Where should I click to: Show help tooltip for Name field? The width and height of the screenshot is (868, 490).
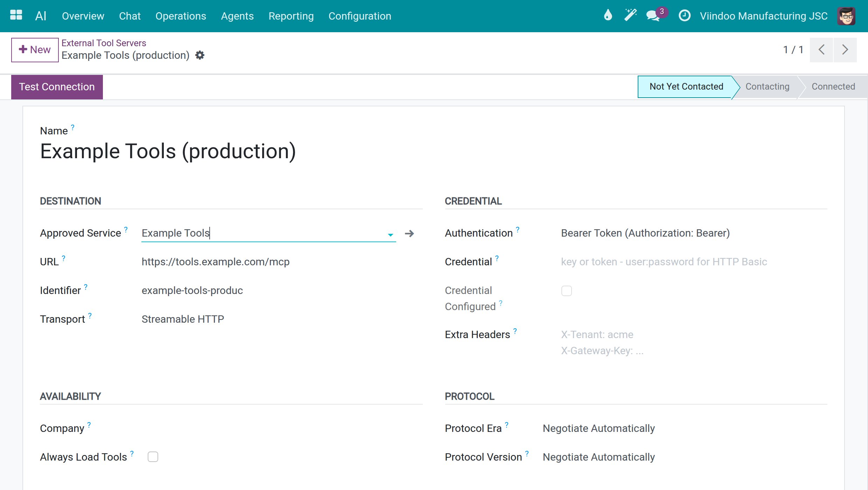point(72,127)
